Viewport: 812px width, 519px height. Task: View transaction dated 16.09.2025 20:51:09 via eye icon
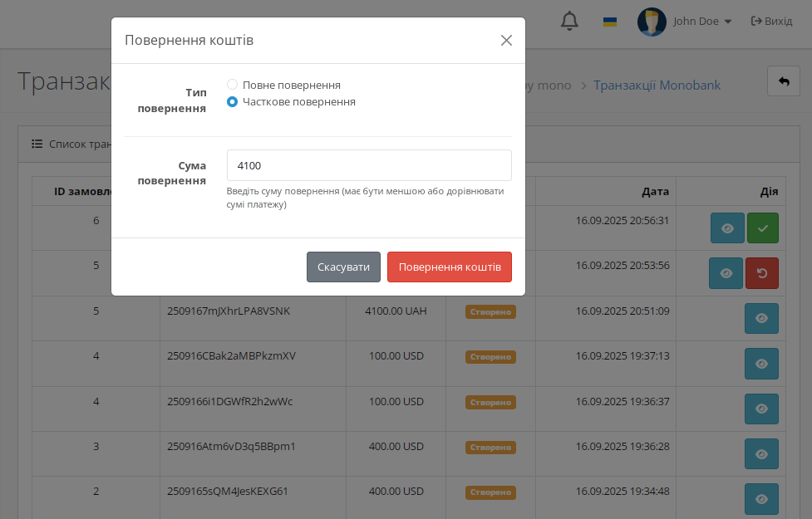pos(761,318)
